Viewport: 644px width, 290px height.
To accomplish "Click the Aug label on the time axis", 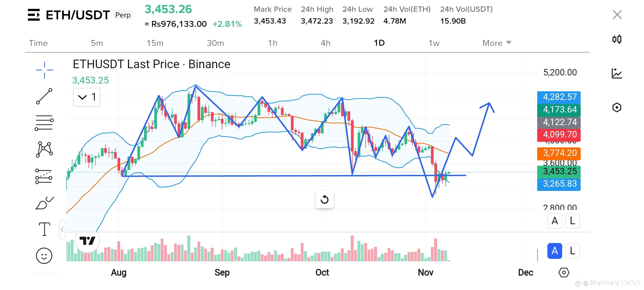I will tap(119, 273).
